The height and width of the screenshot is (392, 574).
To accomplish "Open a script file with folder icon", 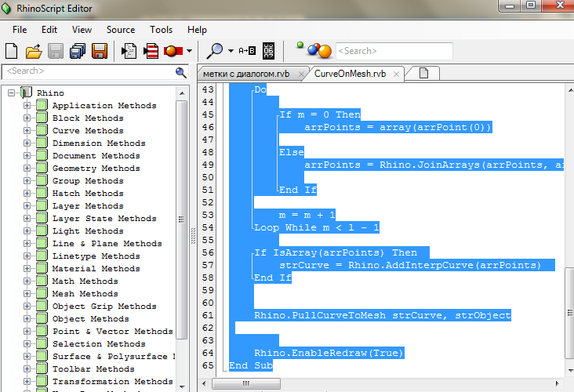I will pos(34,51).
